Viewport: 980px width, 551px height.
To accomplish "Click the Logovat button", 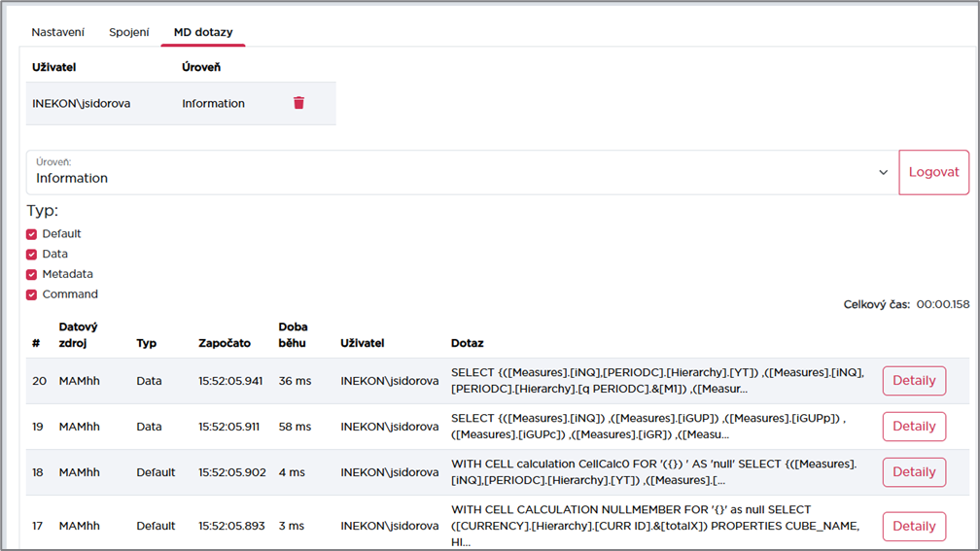I will (933, 172).
